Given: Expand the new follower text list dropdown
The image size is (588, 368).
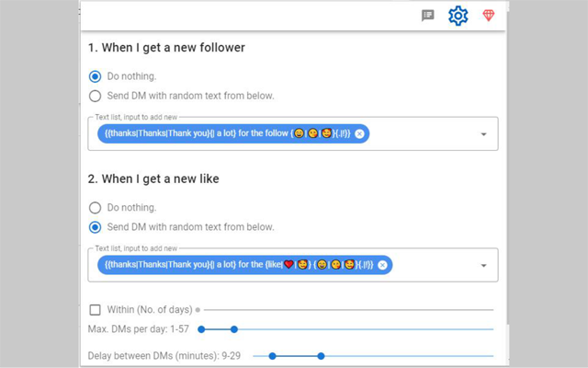Looking at the screenshot, I should coord(484,134).
